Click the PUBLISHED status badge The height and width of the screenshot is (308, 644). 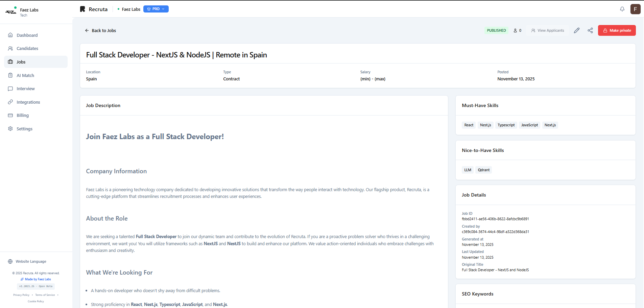coord(496,30)
